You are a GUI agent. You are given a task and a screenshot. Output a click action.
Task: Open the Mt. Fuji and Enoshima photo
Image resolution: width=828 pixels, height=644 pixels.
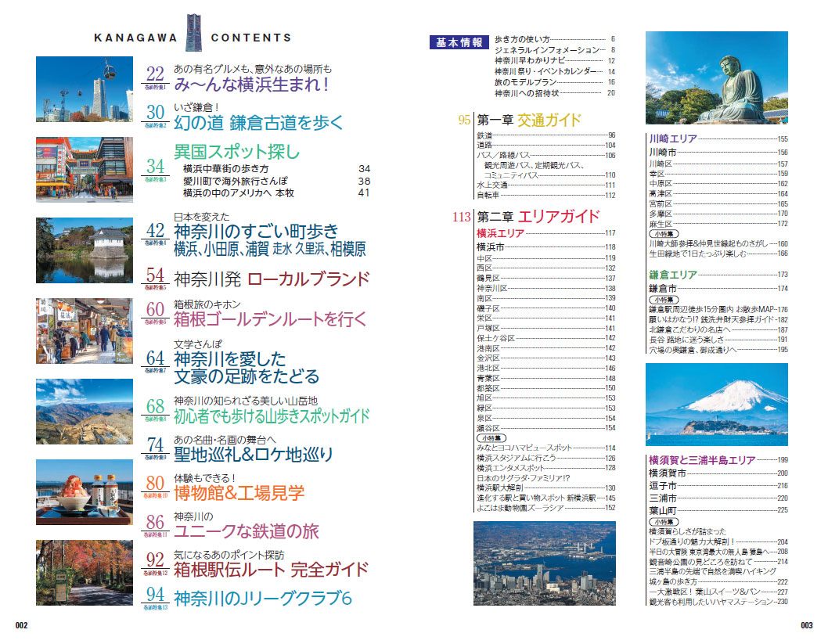coord(716,405)
